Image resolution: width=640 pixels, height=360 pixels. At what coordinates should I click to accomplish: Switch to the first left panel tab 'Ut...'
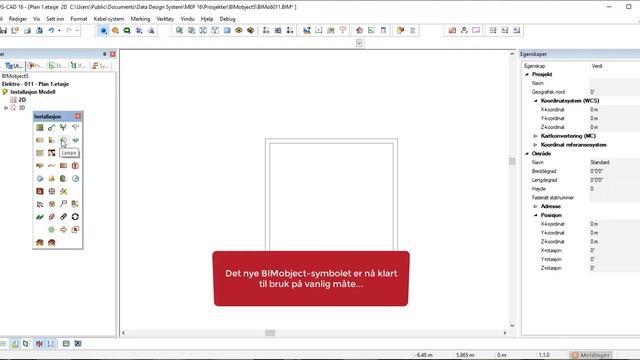click(14, 66)
